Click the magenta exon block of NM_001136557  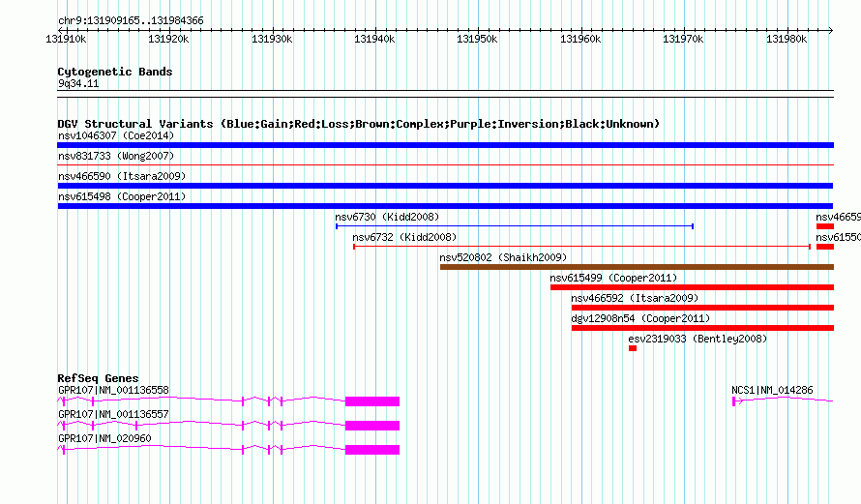[x=372, y=426]
